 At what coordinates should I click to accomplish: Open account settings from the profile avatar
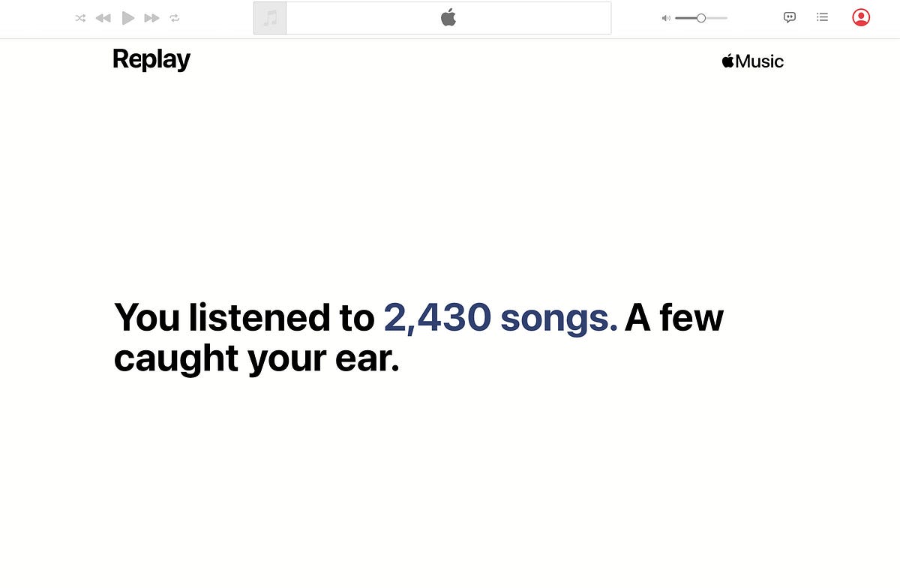861,17
